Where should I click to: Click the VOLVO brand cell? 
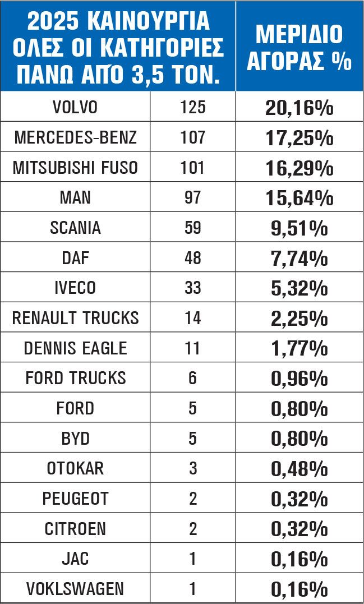tap(75, 107)
